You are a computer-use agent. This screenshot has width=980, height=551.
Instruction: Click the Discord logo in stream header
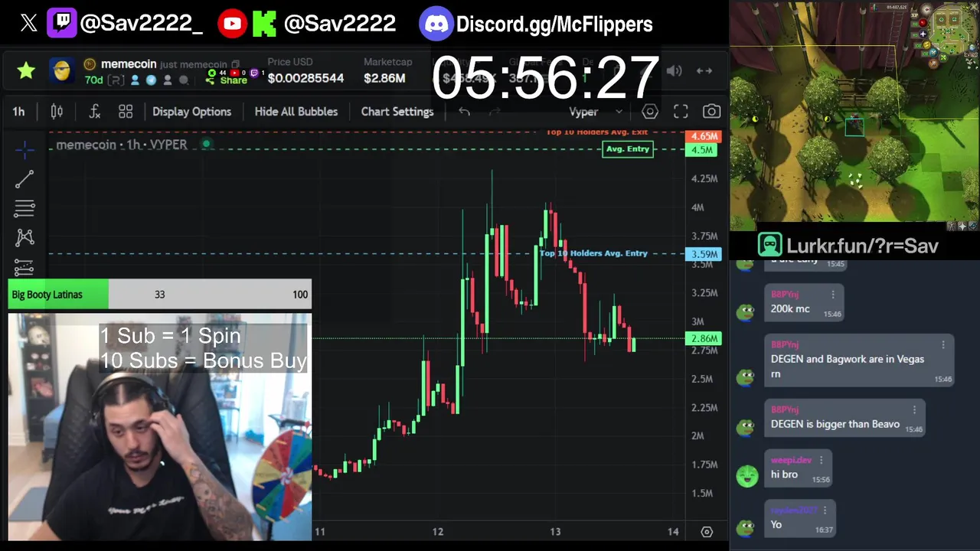(x=436, y=24)
